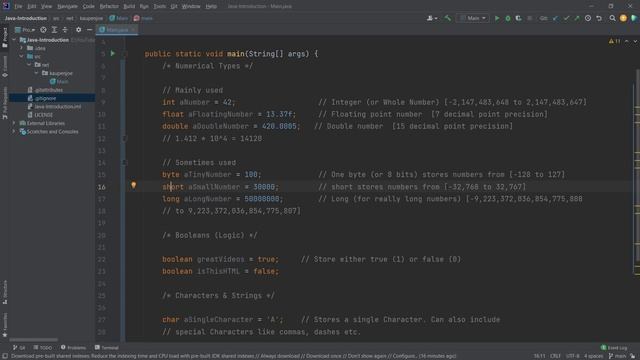640x360 pixels.
Task: Click the orange IDE updates icon
Action: point(623,18)
